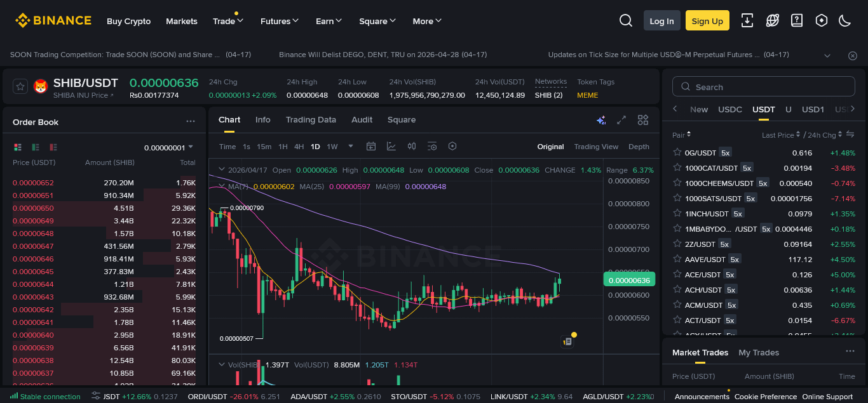The width and height of the screenshot is (868, 403).
Task: Select the USD1 market tab
Action: coord(813,109)
